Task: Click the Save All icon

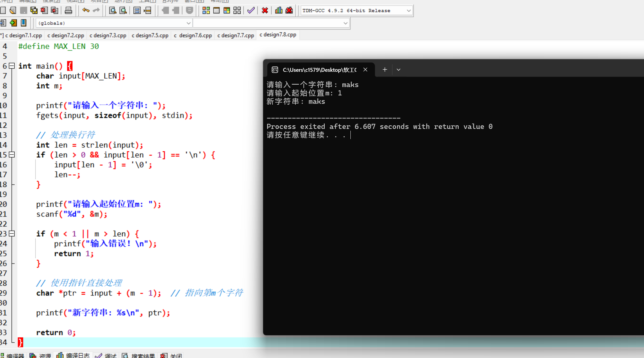Action: (x=34, y=10)
